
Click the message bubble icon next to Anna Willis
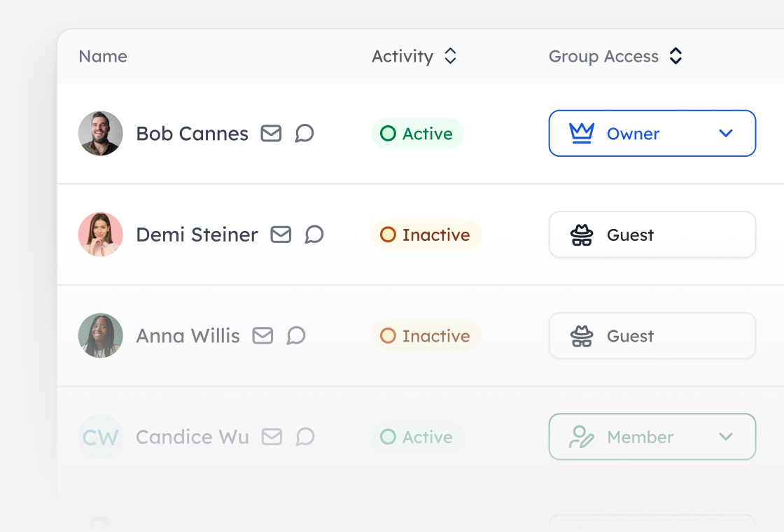click(295, 335)
